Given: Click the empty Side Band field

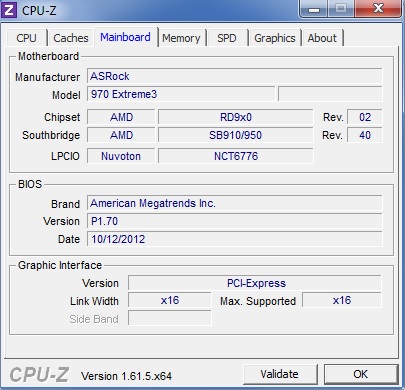Looking at the screenshot, I should point(170,318).
